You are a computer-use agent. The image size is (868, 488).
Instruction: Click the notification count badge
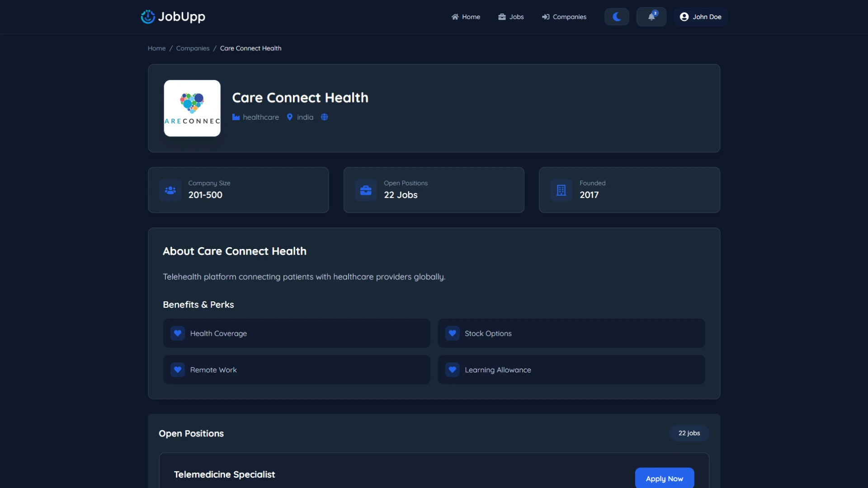click(x=655, y=13)
